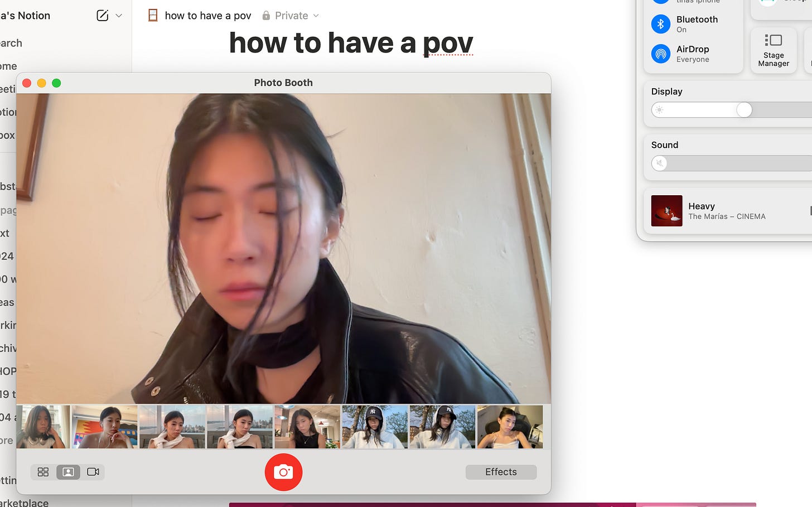Viewport: 812px width, 507px height.
Task: Click the AirDrop 'Everyone' status text
Action: coord(693,60)
